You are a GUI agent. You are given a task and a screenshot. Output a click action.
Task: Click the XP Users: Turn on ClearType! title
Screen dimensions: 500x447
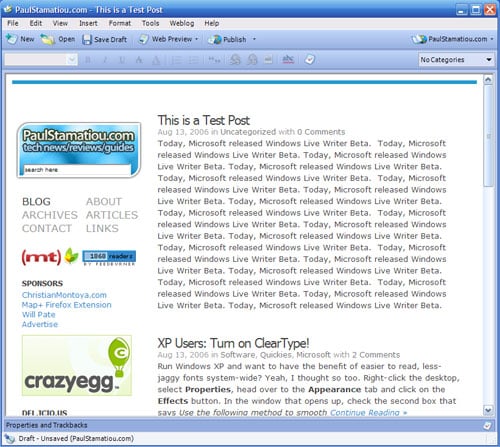click(233, 343)
